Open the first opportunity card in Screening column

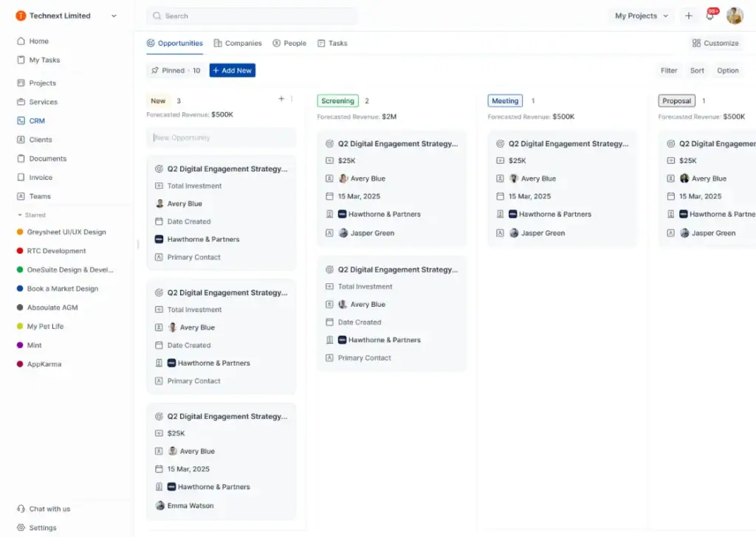(x=392, y=188)
